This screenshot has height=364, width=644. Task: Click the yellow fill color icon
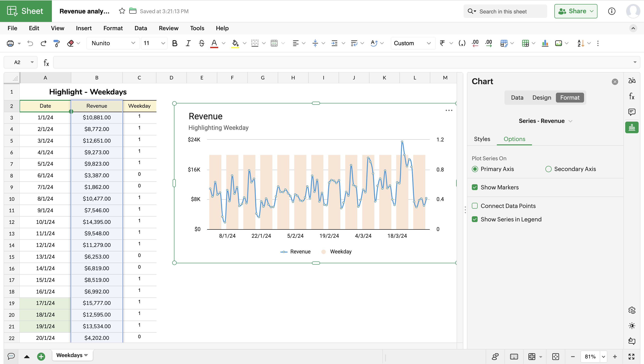pos(235,43)
